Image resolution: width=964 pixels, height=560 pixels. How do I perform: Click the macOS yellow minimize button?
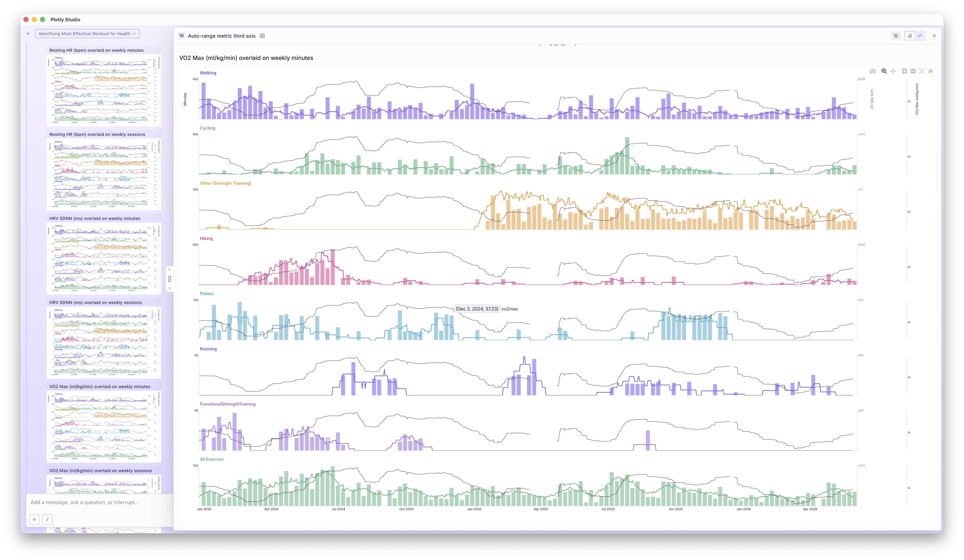(34, 19)
